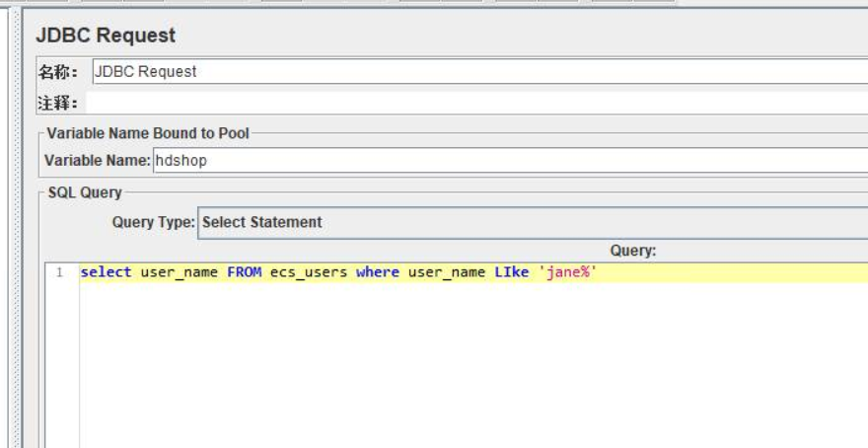Viewport: 868px width, 448px height.
Task: Click the 'FROM' keyword in the query
Action: point(244,272)
